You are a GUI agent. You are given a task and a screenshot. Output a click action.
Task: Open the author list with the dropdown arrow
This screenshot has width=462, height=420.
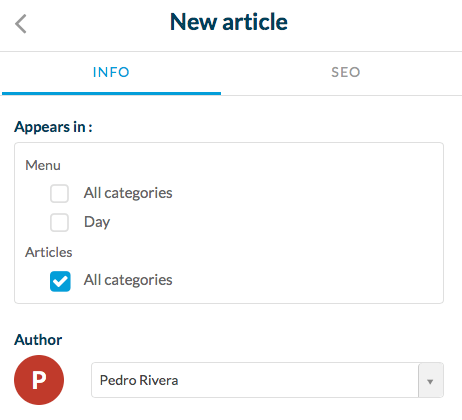point(431,380)
